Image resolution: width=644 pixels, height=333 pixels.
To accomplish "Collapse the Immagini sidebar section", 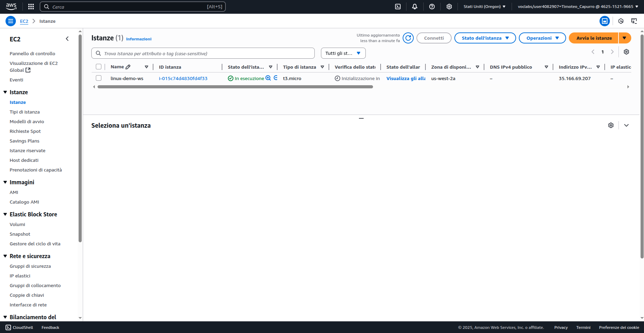I will (5, 182).
